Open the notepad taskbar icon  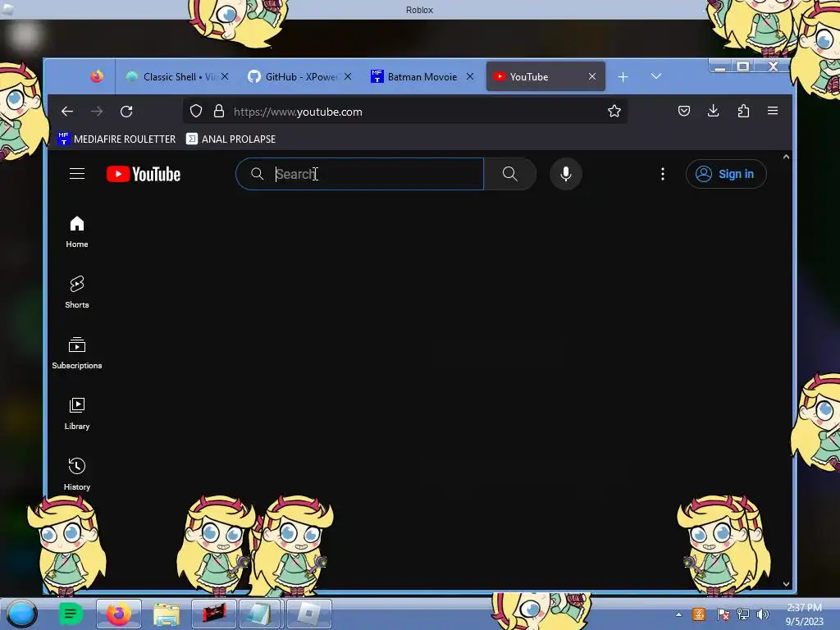(262, 614)
